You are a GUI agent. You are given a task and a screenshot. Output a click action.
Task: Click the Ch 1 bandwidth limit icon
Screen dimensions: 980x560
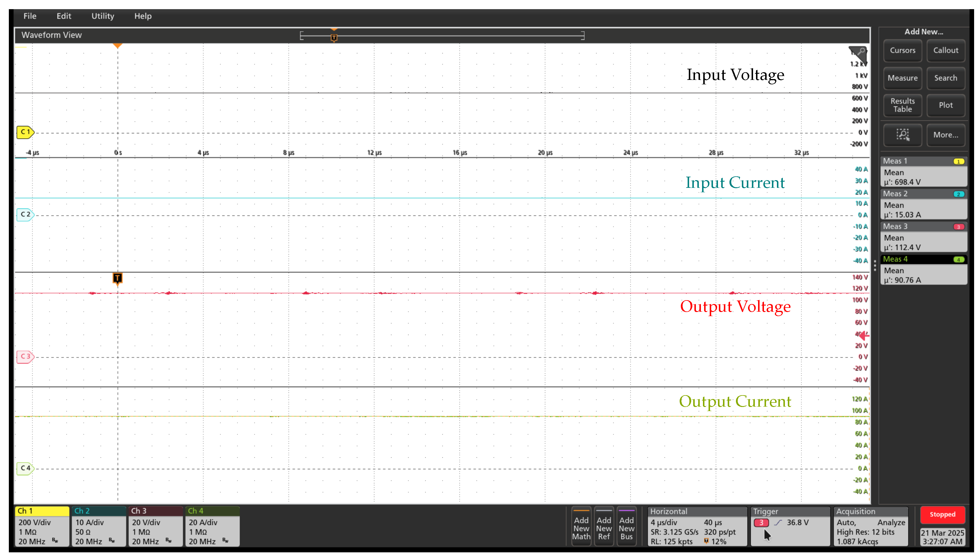pyautogui.click(x=55, y=540)
